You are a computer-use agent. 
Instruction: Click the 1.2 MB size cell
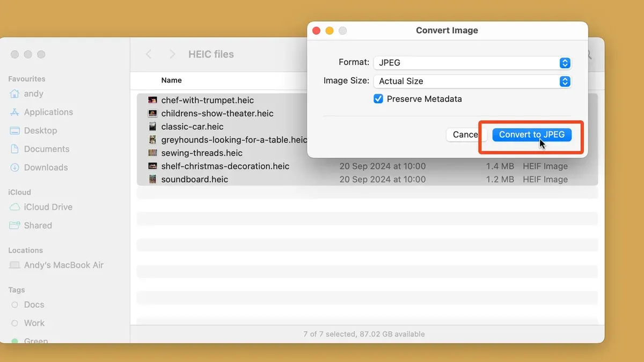500,180
